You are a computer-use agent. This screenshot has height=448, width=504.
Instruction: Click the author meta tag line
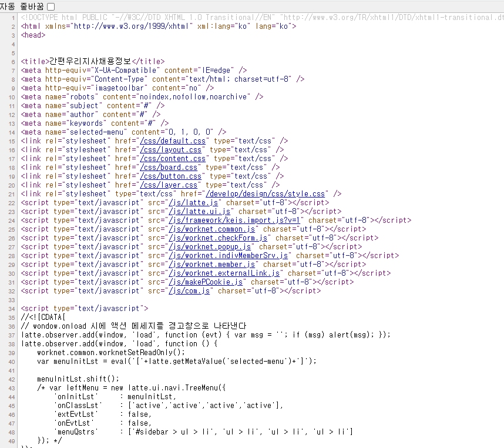click(x=90, y=115)
